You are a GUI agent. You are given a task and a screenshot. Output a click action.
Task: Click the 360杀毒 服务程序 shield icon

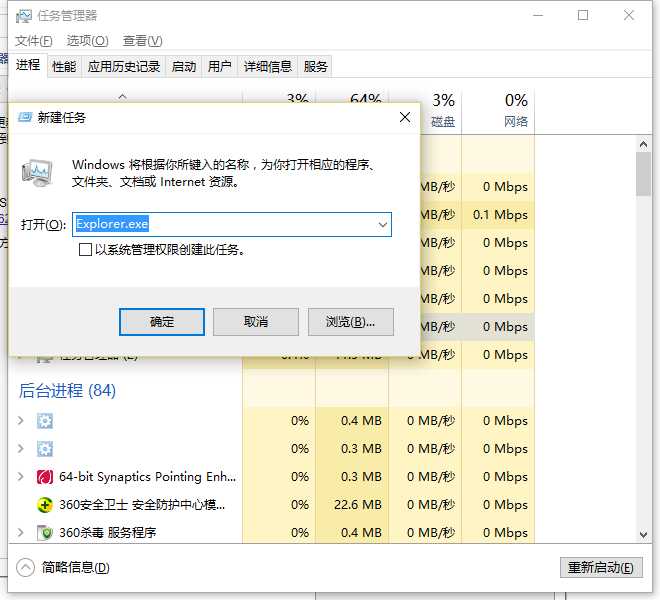point(45,533)
